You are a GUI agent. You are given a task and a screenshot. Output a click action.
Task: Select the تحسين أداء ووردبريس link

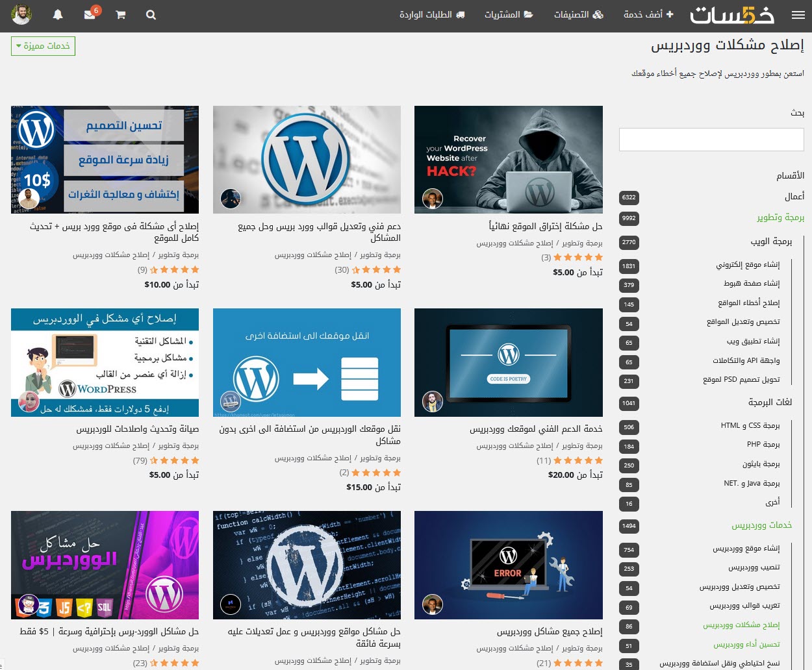click(x=746, y=645)
